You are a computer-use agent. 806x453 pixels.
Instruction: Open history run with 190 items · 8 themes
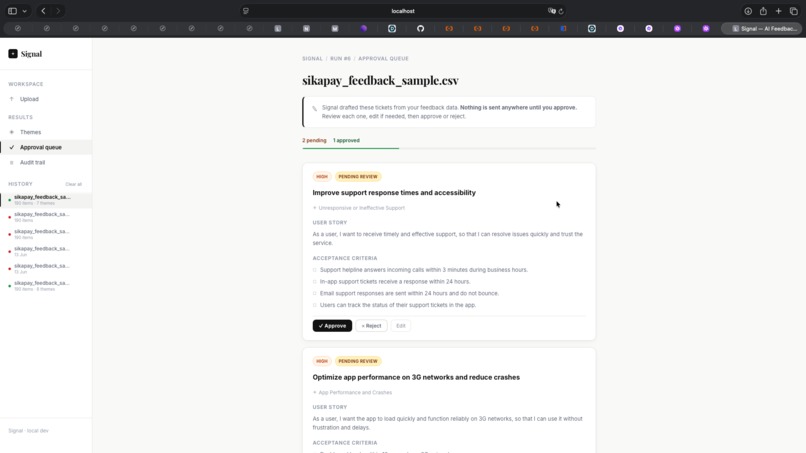pos(46,285)
